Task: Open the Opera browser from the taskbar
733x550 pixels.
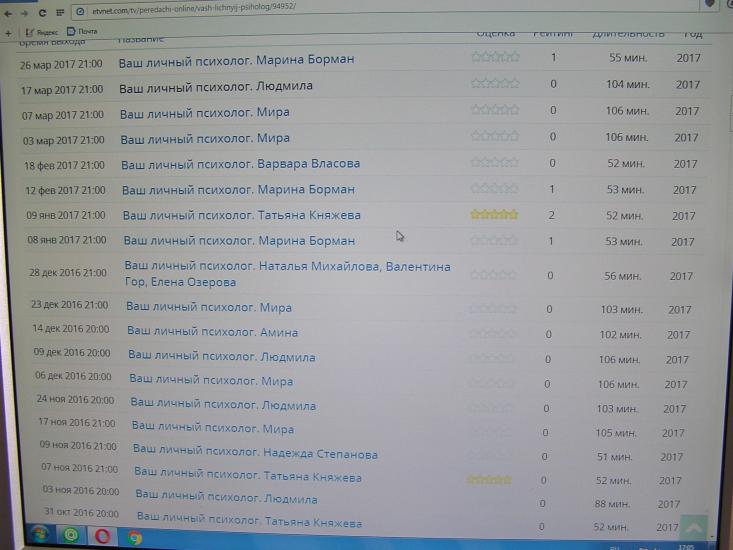Action: point(102,537)
